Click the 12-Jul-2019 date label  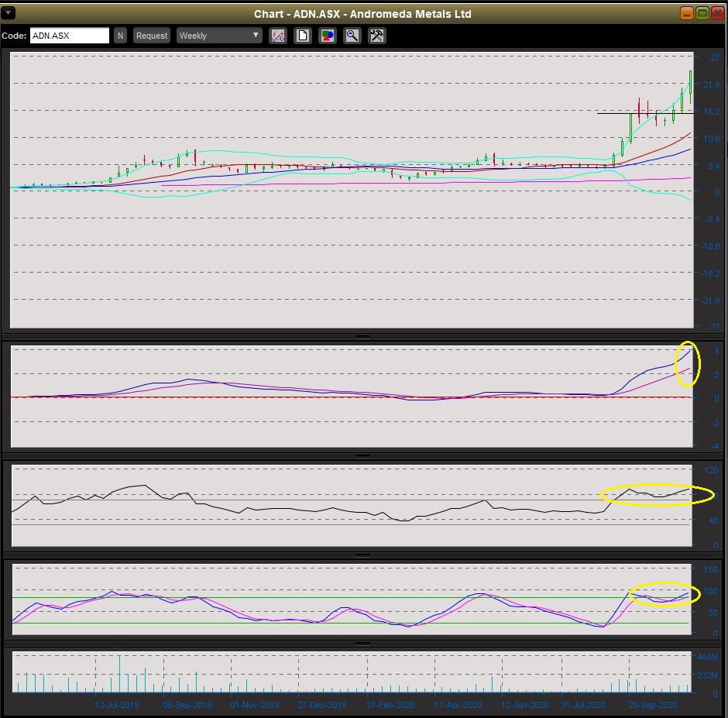116,705
